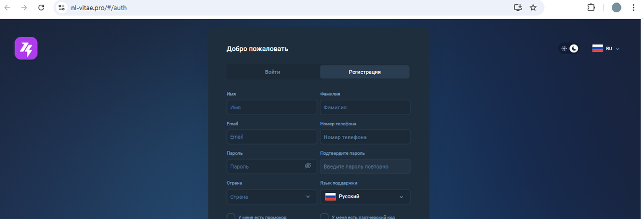Focus the Пароль input field
This screenshot has width=644, height=219.
pos(272,167)
